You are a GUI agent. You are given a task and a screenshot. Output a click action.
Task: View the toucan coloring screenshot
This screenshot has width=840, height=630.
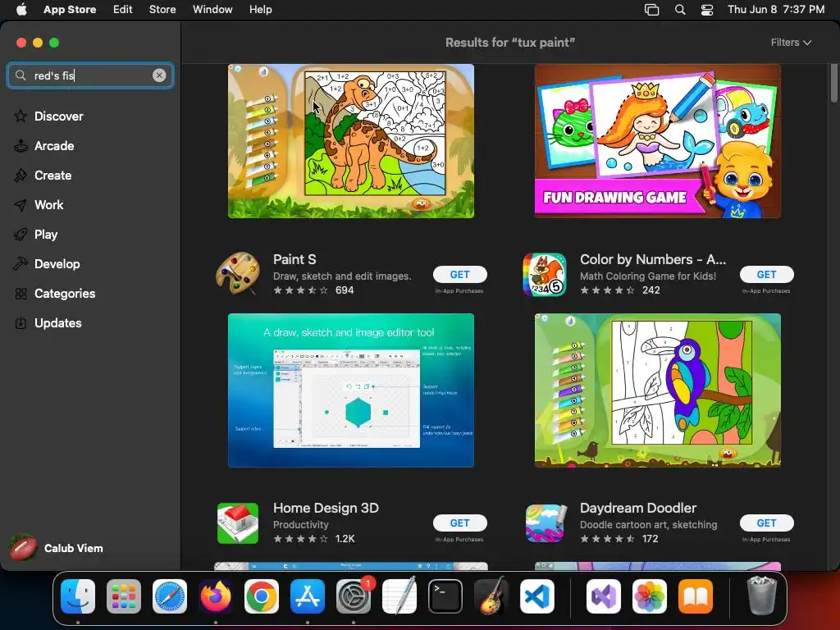pyautogui.click(x=658, y=390)
